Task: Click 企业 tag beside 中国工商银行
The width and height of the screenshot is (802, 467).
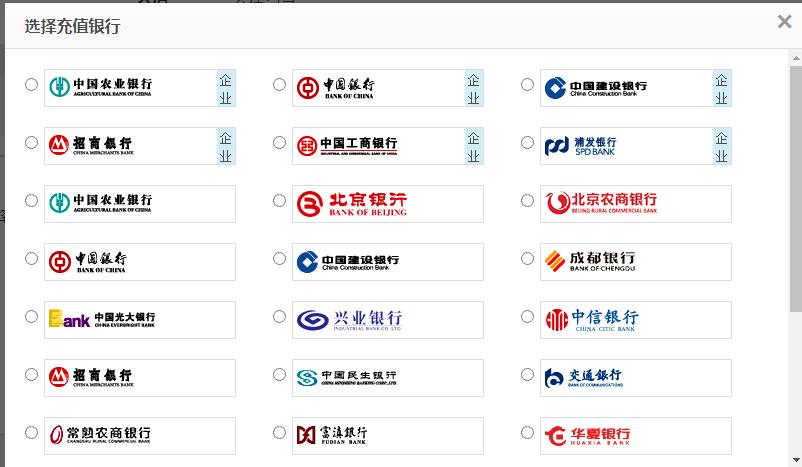Action: click(x=474, y=146)
